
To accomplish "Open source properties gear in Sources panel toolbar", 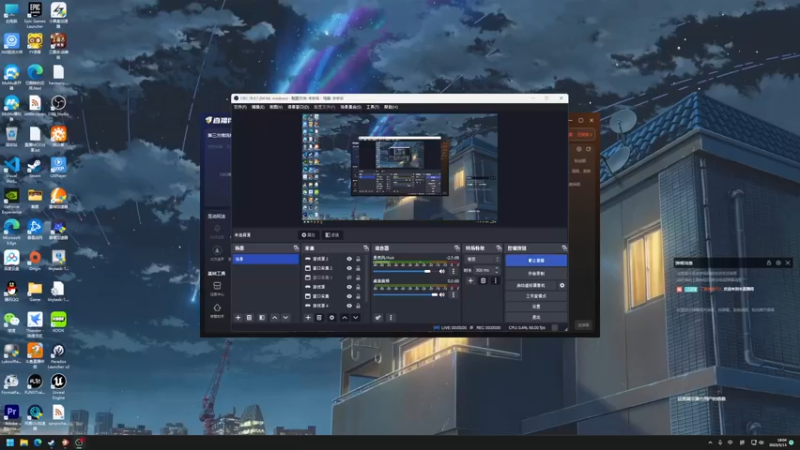I will (332, 317).
